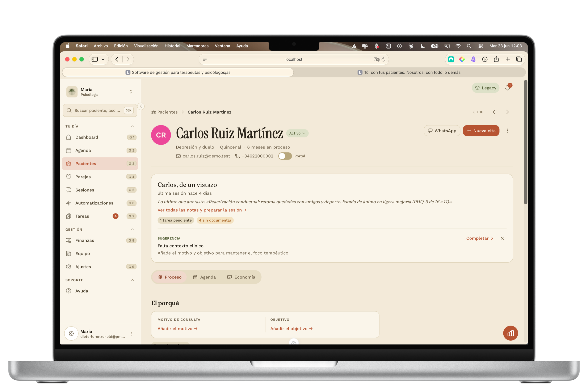Click the notification bell icon
The width and height of the screenshot is (588, 387).
[x=507, y=88]
